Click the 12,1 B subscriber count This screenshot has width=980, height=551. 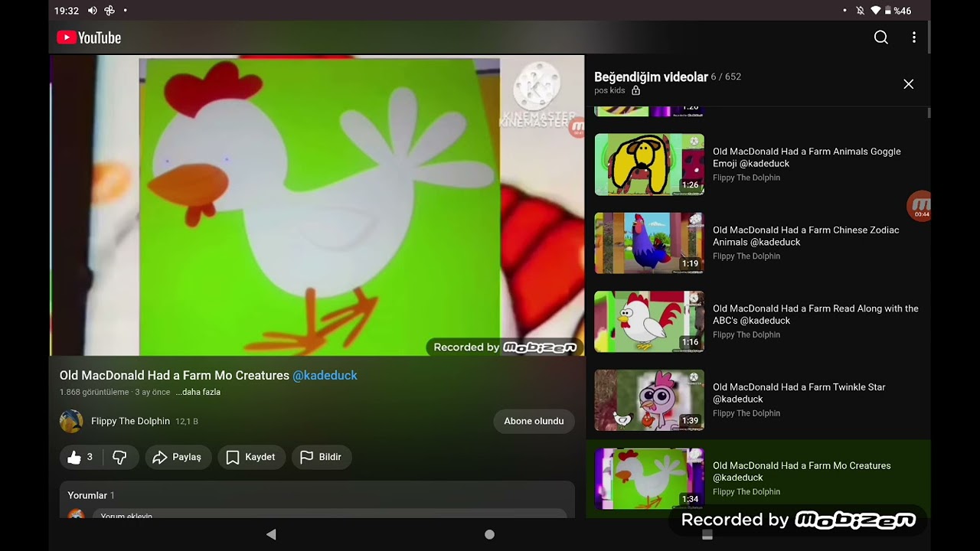pos(187,421)
